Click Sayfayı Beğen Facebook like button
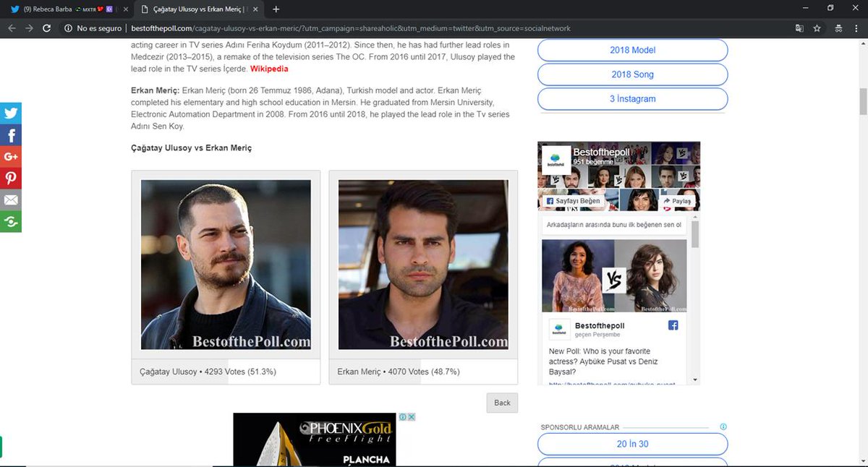Screen dimensions: 868x467 click(573, 201)
